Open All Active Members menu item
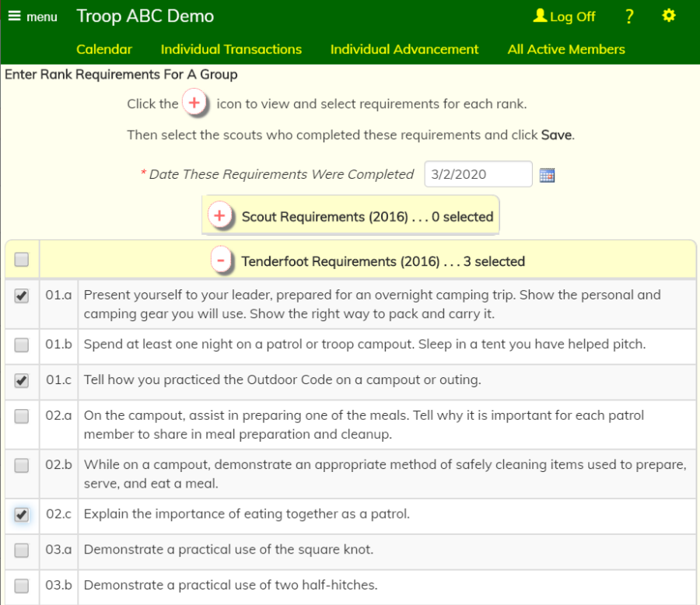 point(566,49)
